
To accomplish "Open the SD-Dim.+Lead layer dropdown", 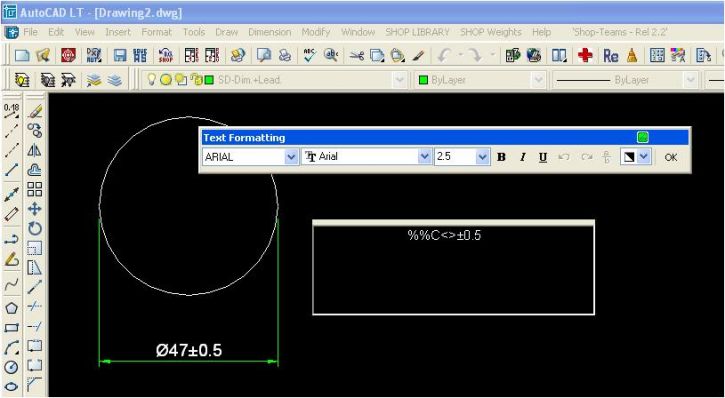I will pyautogui.click(x=399, y=80).
